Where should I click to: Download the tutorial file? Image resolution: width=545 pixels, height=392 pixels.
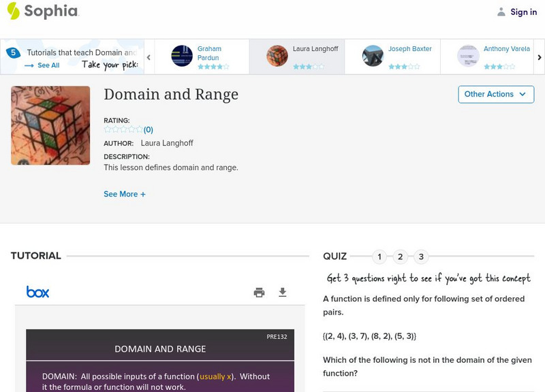point(283,293)
